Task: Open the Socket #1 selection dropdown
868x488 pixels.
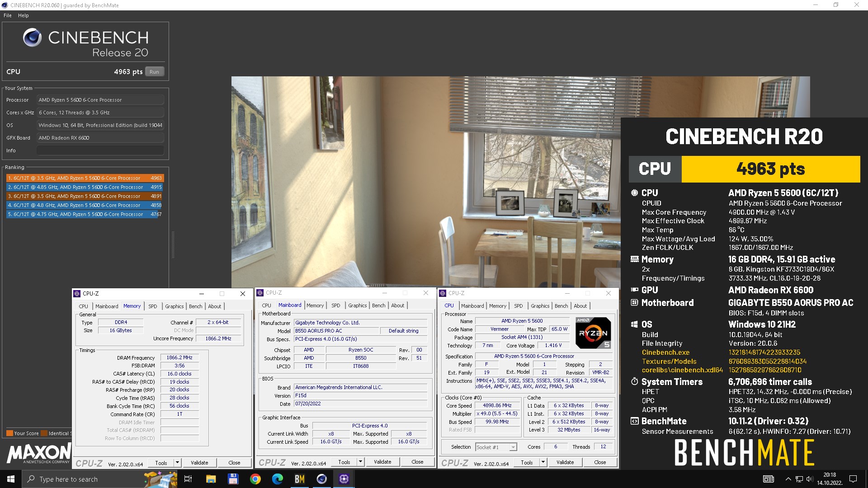Action: [x=513, y=447]
